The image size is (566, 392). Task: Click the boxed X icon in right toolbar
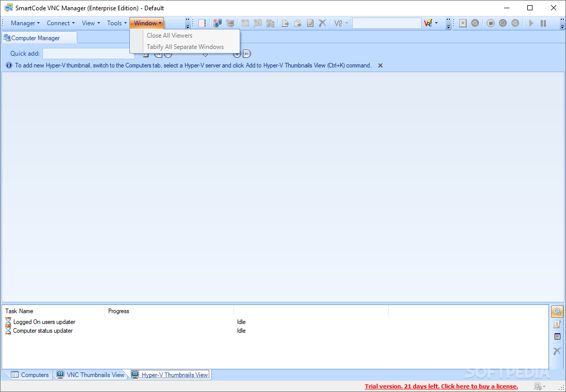(x=463, y=23)
